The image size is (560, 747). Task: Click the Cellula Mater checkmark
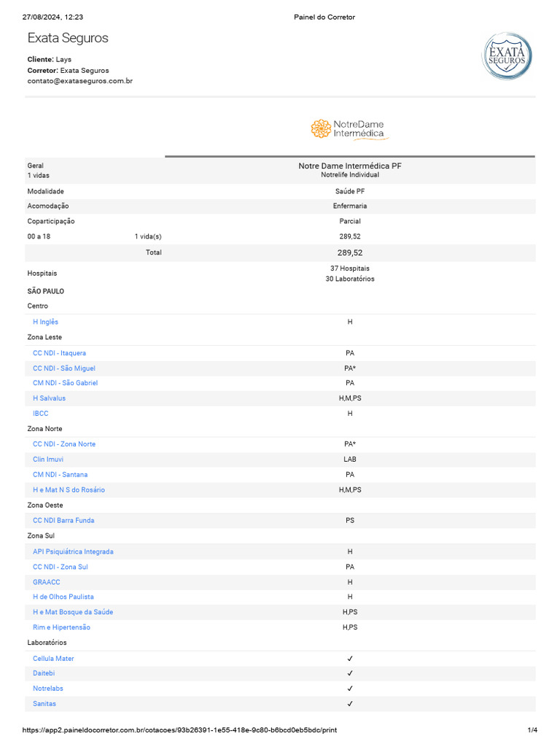click(350, 659)
